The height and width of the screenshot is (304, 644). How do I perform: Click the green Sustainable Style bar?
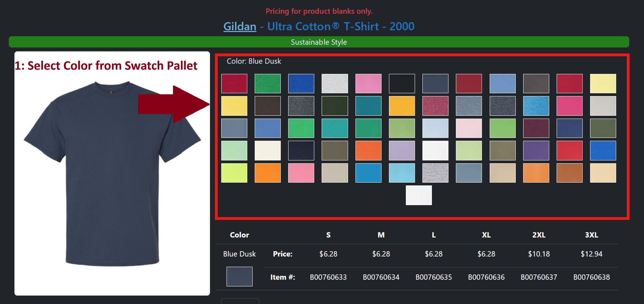pos(319,42)
